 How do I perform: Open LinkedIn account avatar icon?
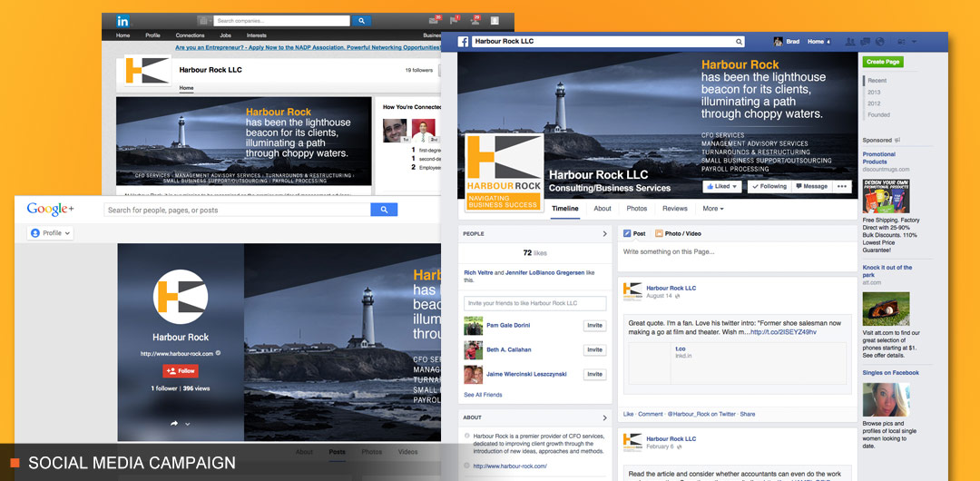coord(495,21)
